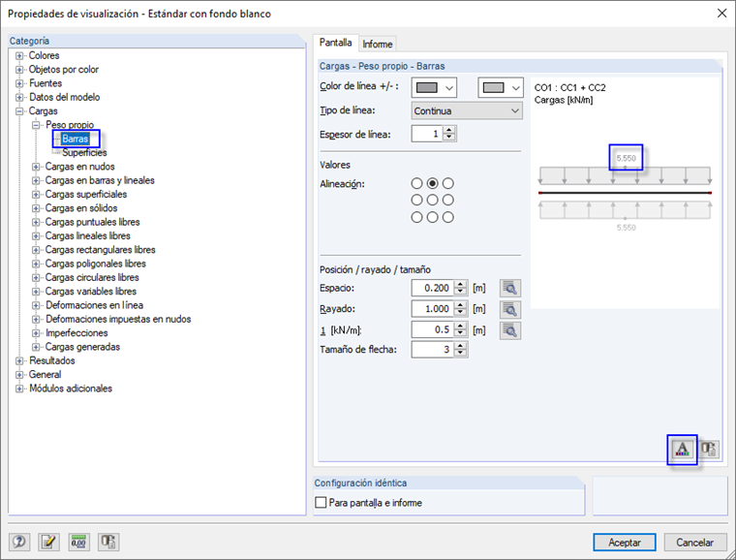The height and width of the screenshot is (560, 736).
Task: Select center alignment radio button
Action: 432,200
